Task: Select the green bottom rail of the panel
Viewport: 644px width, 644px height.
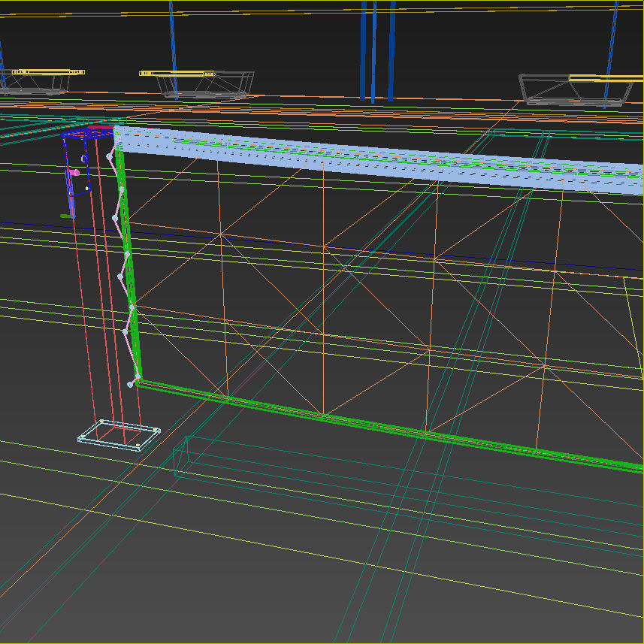Action: [390, 425]
